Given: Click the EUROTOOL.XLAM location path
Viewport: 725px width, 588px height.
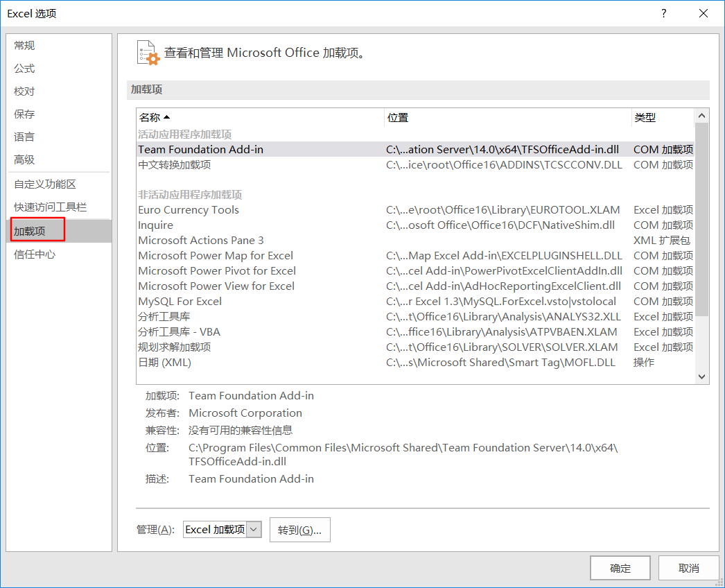Looking at the screenshot, I should (x=503, y=209).
